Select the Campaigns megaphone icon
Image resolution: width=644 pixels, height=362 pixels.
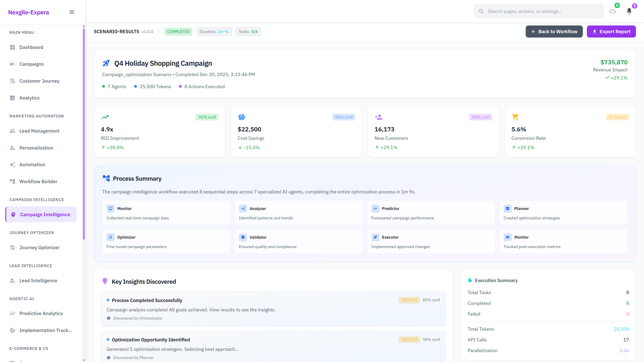point(13,64)
